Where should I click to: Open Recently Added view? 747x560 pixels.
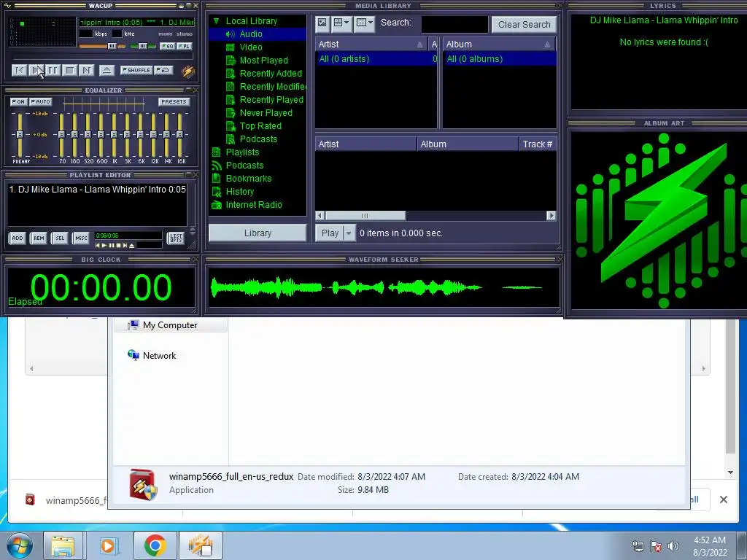coord(271,74)
